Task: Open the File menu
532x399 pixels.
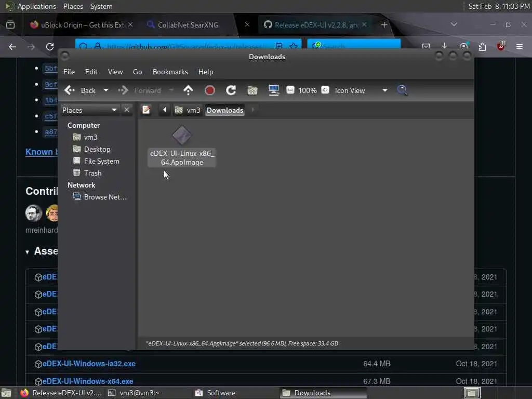Action: click(69, 72)
